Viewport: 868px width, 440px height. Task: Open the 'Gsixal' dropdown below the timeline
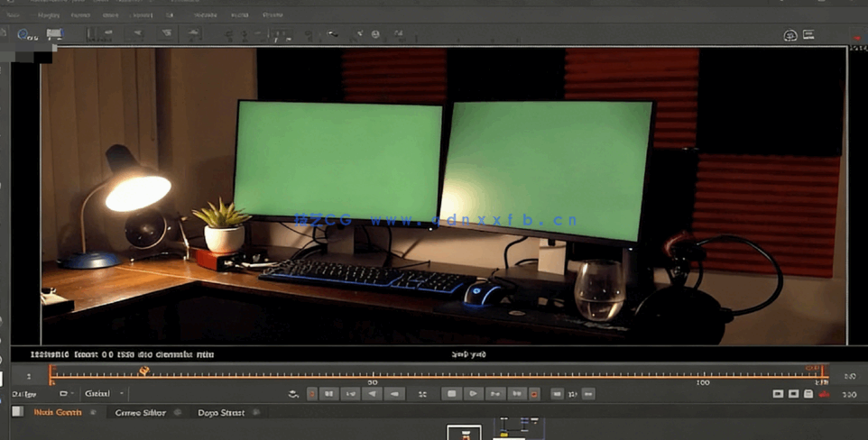104,394
